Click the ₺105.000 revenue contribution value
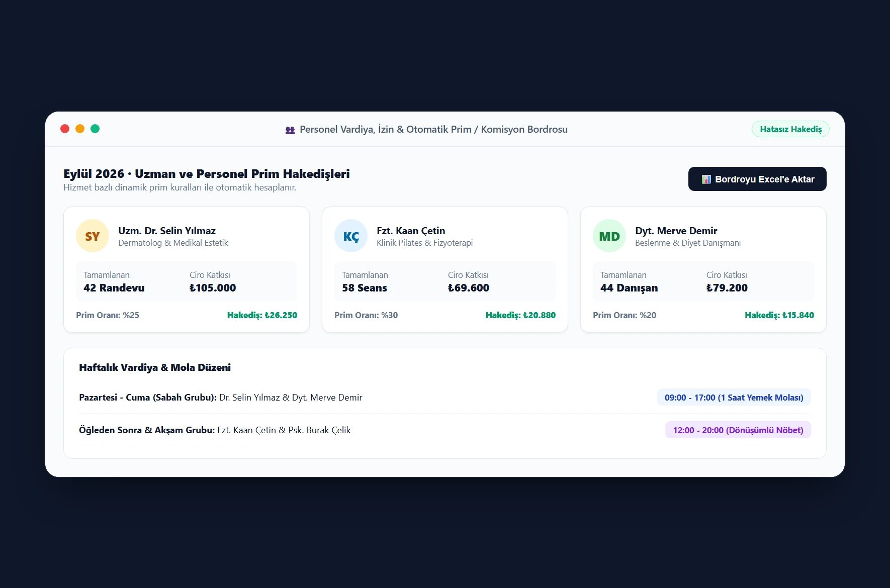The height and width of the screenshot is (588, 890). 213,288
